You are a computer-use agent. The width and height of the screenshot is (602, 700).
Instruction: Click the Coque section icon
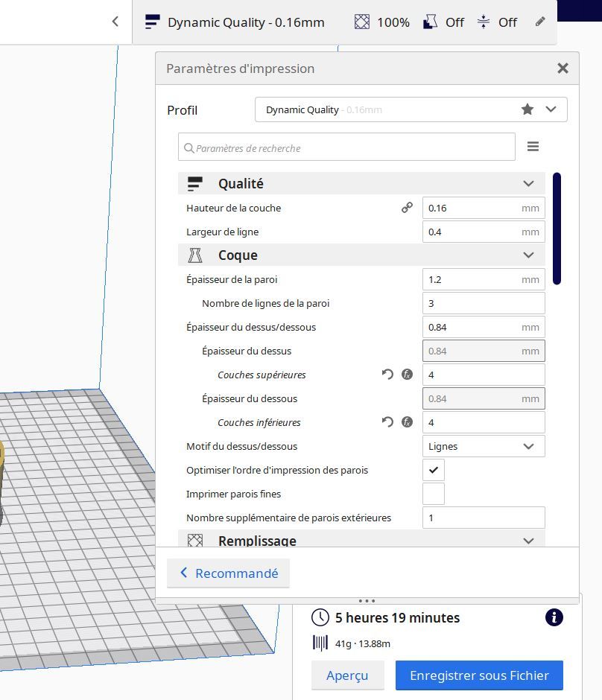tap(195, 255)
